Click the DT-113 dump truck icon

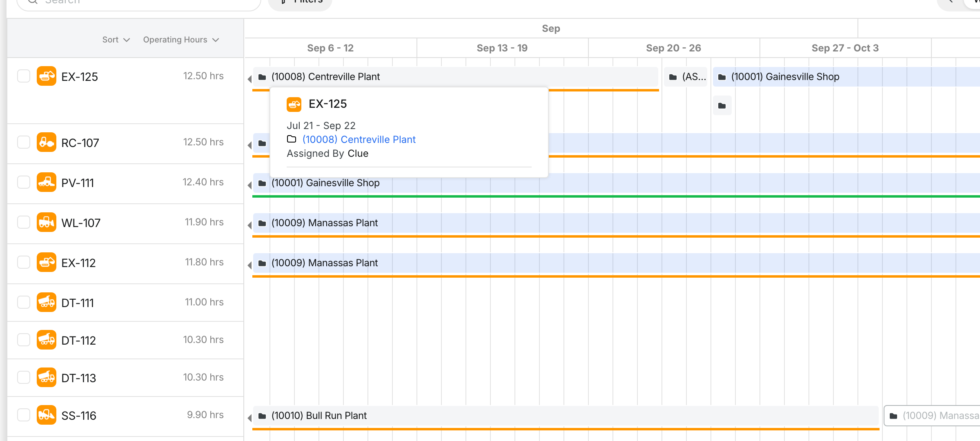coord(47,377)
